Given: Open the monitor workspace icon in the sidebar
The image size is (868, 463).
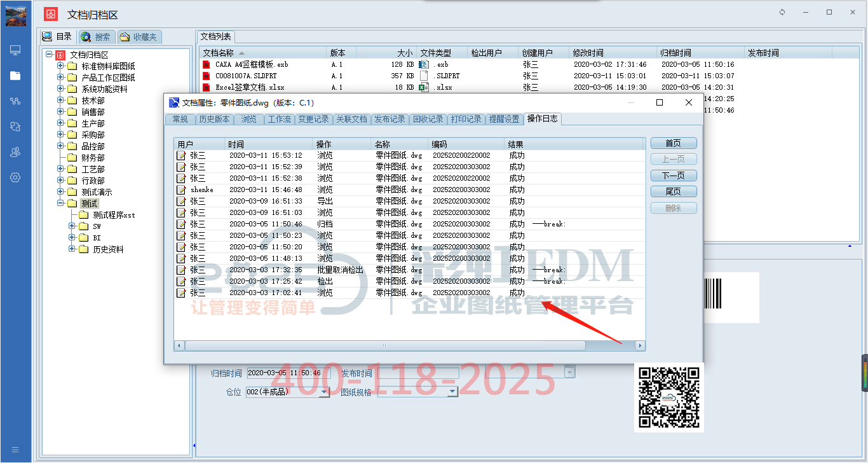Looking at the screenshot, I should pos(15,50).
